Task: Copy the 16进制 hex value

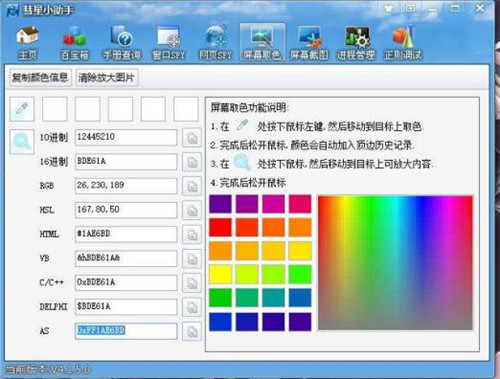Action: pyautogui.click(x=192, y=162)
